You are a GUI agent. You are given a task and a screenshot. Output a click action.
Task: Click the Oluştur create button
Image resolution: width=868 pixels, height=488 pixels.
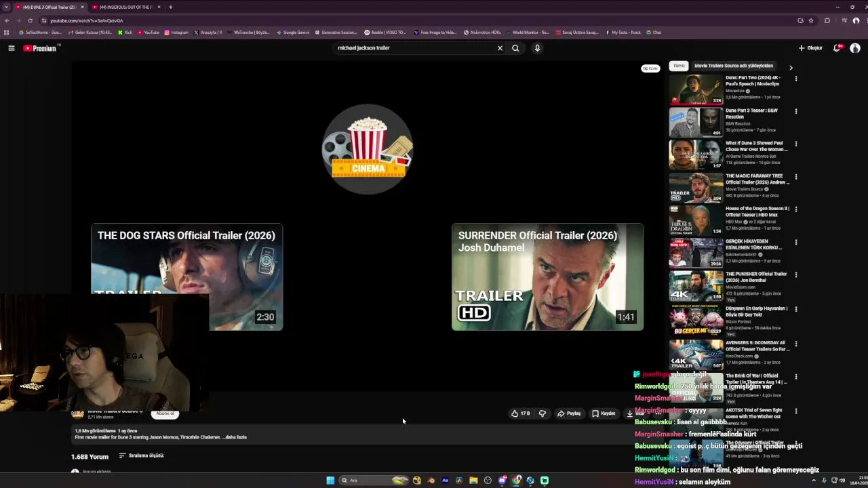[810, 48]
